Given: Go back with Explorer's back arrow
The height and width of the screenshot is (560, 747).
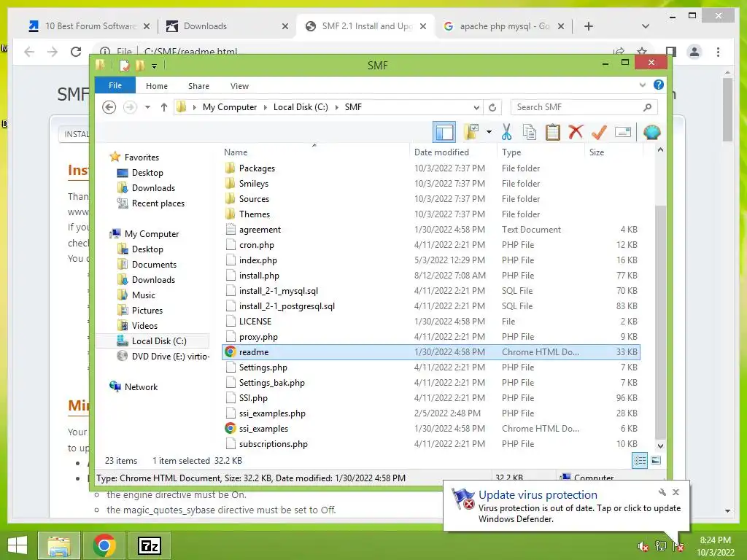Looking at the screenshot, I should click(x=109, y=107).
